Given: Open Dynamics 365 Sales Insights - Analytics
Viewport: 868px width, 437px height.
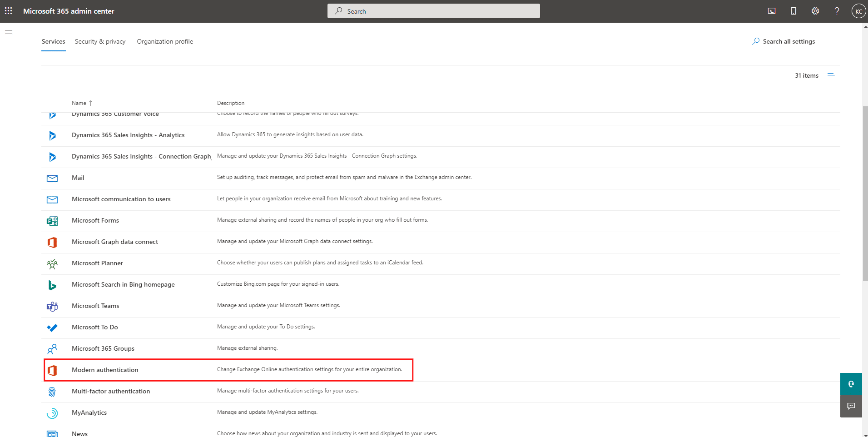Looking at the screenshot, I should pos(128,135).
